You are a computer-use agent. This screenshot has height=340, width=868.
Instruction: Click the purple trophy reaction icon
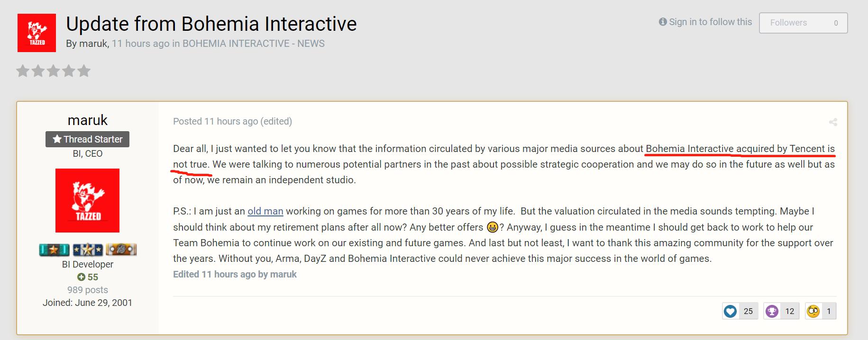pos(772,311)
